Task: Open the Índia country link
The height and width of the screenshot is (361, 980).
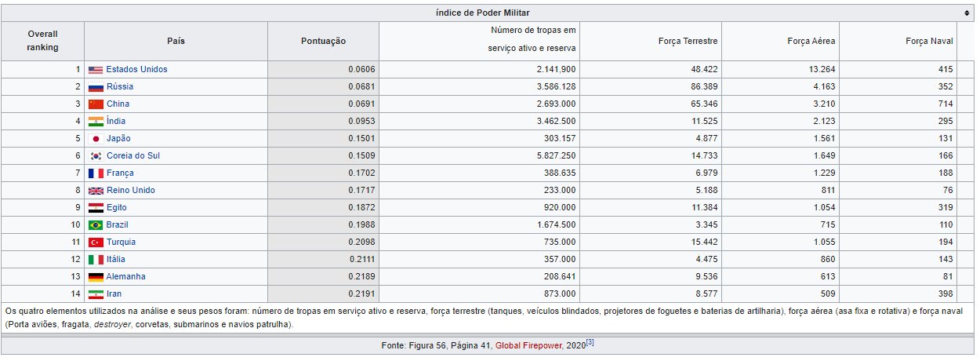Action: (x=116, y=121)
